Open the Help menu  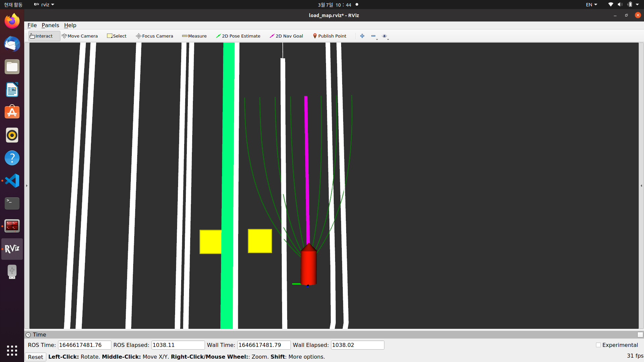70,25
